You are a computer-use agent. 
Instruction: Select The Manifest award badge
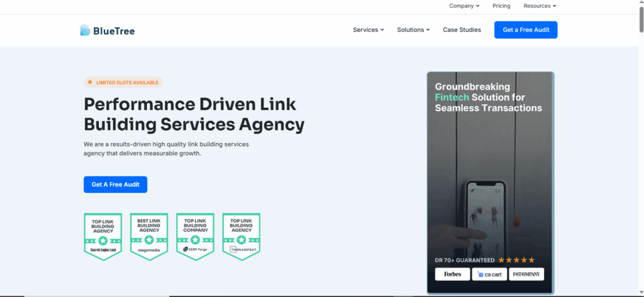(x=241, y=237)
